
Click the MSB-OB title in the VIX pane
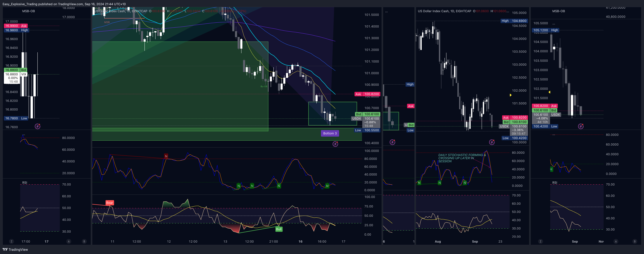pos(28,11)
